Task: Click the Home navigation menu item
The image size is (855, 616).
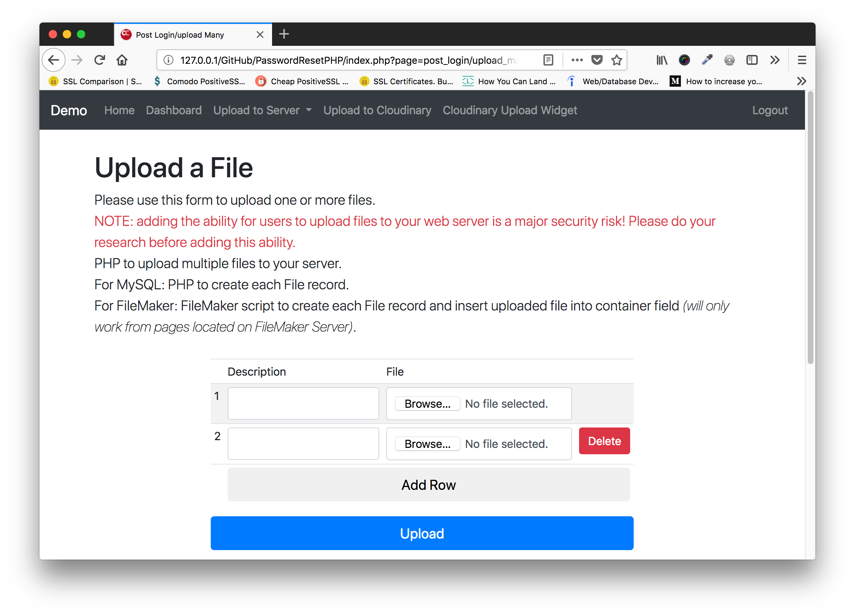Action: tap(119, 110)
